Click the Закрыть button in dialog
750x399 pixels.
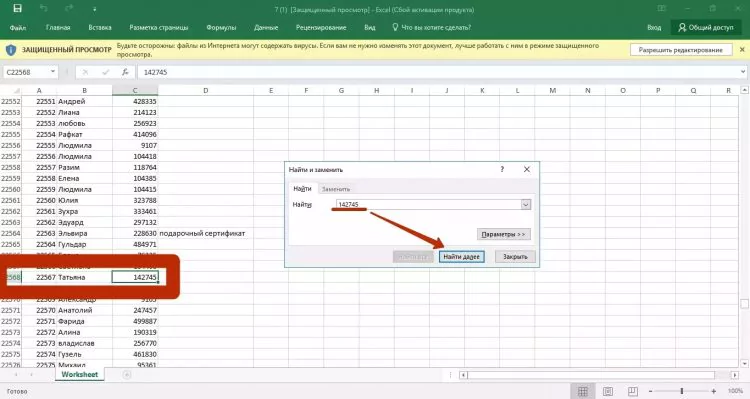pyautogui.click(x=515, y=257)
